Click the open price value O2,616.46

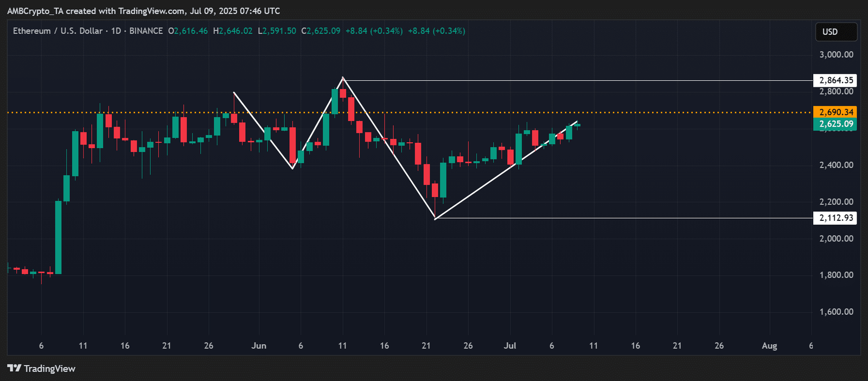(x=188, y=31)
